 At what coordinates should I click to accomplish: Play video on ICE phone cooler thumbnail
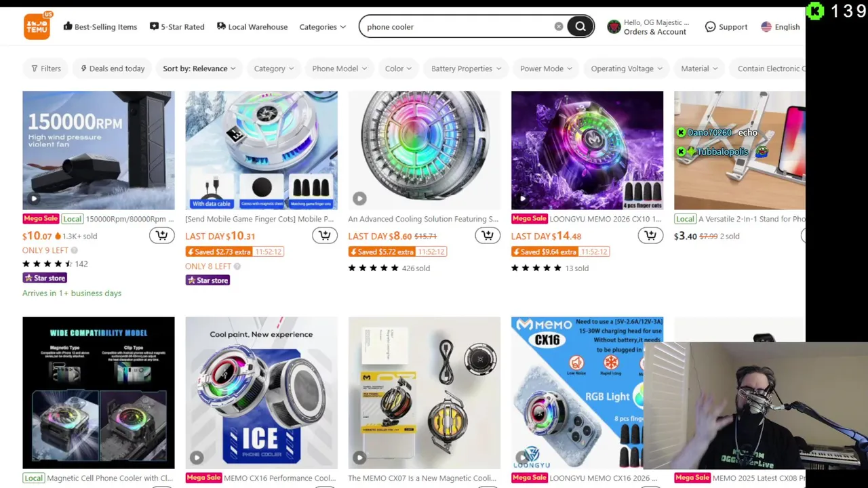click(x=197, y=457)
